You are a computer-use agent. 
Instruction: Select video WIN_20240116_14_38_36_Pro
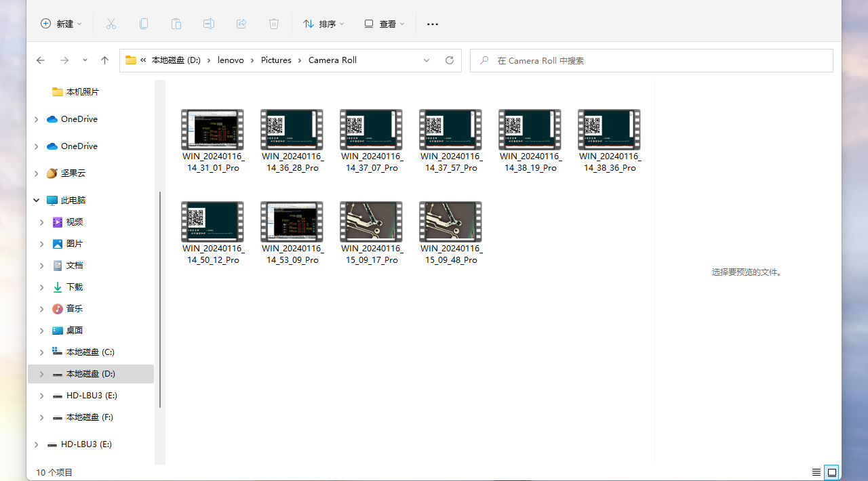pyautogui.click(x=609, y=142)
